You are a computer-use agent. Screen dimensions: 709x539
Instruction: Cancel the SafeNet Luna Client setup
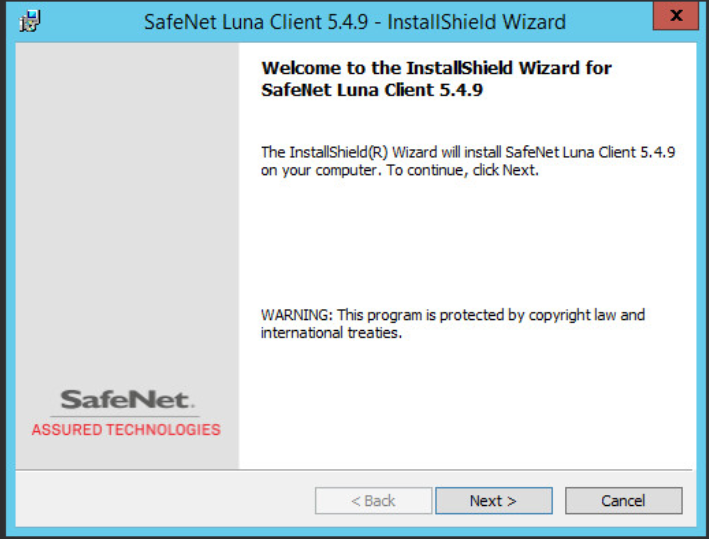point(623,501)
